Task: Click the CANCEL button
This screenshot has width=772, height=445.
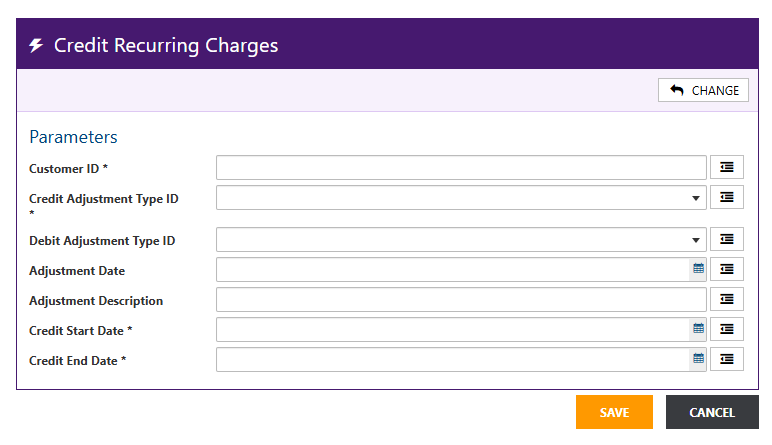Action: click(712, 412)
